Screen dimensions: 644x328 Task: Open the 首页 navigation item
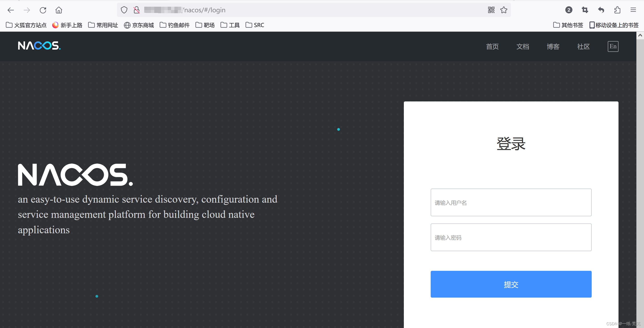point(492,46)
